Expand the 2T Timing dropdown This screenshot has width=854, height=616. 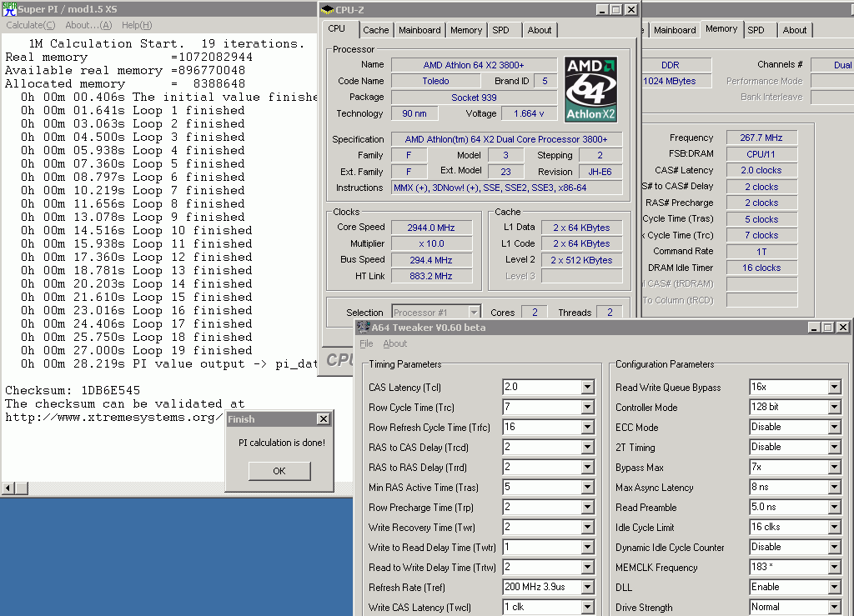[834, 448]
